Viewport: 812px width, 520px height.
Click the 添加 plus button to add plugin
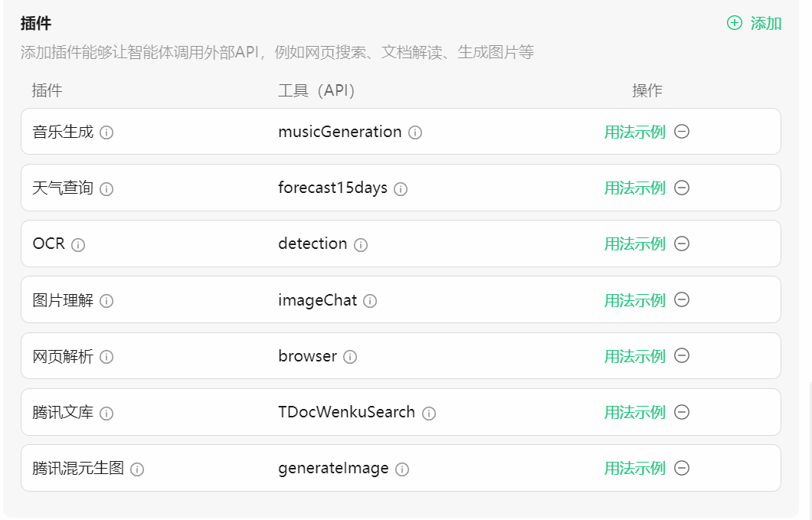(x=754, y=23)
